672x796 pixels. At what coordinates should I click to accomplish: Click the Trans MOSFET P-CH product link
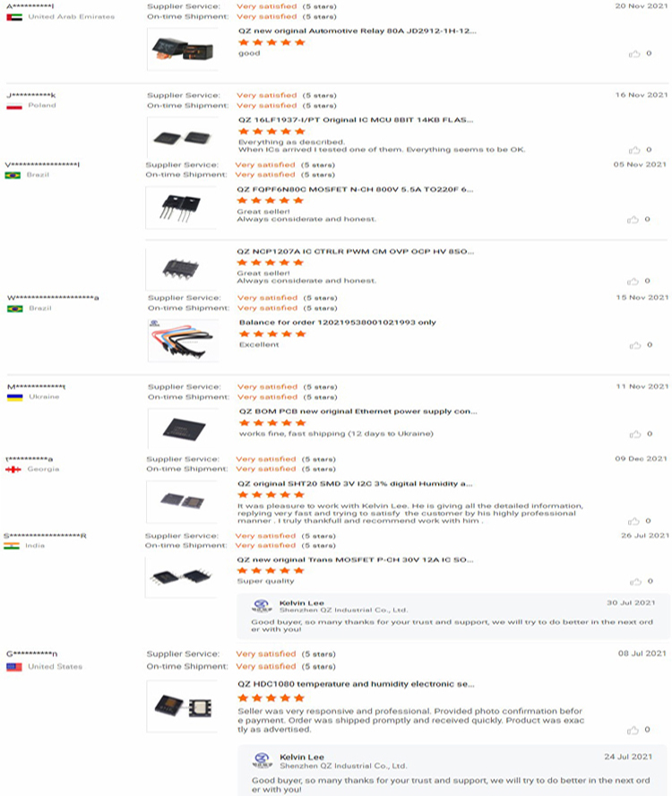(355, 559)
